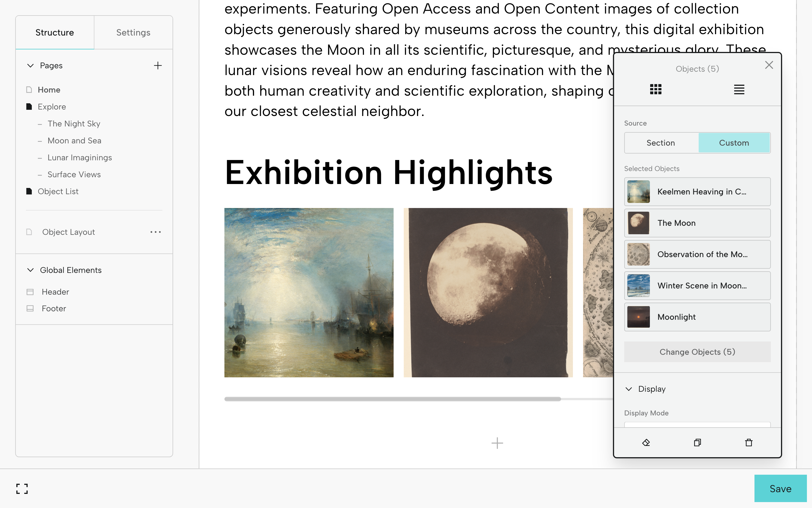Image resolution: width=812 pixels, height=508 pixels.
Task: Select the Keelmen Heaving object row
Action: [x=697, y=192]
